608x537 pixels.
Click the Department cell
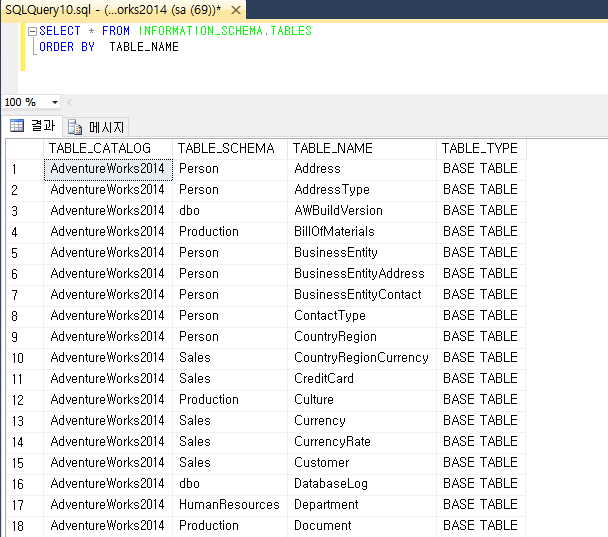(x=362, y=505)
